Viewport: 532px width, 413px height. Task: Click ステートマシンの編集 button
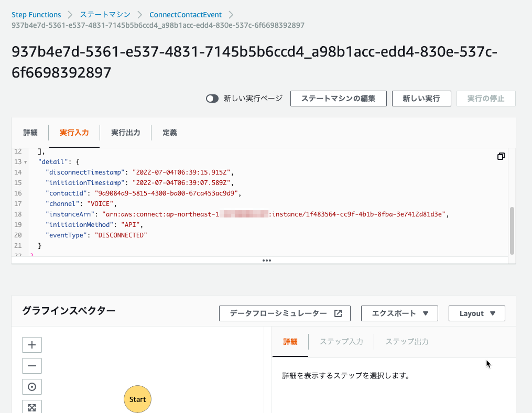(338, 99)
